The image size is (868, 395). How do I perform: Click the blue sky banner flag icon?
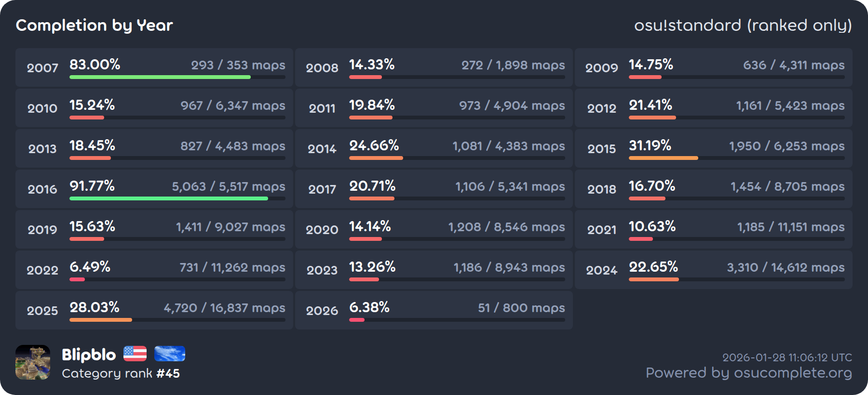170,354
